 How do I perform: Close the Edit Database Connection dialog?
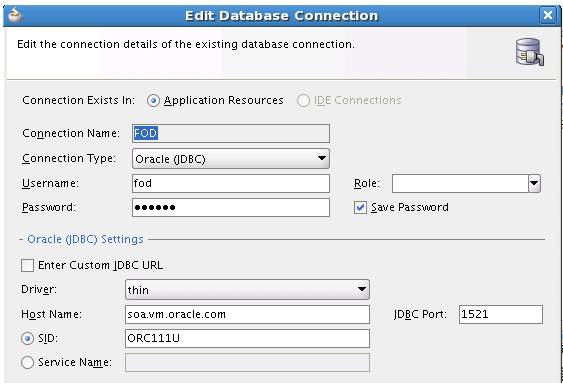tap(548, 15)
